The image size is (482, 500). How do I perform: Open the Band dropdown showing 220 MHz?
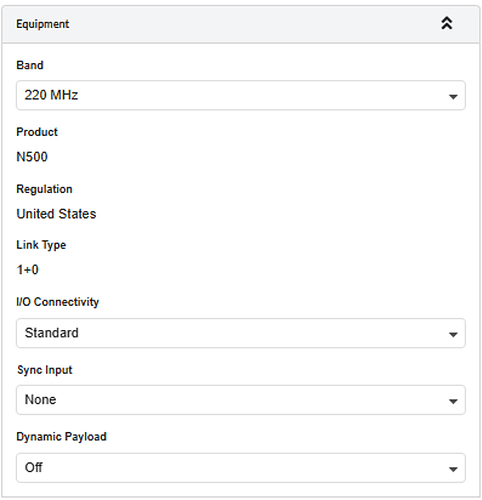point(241,95)
